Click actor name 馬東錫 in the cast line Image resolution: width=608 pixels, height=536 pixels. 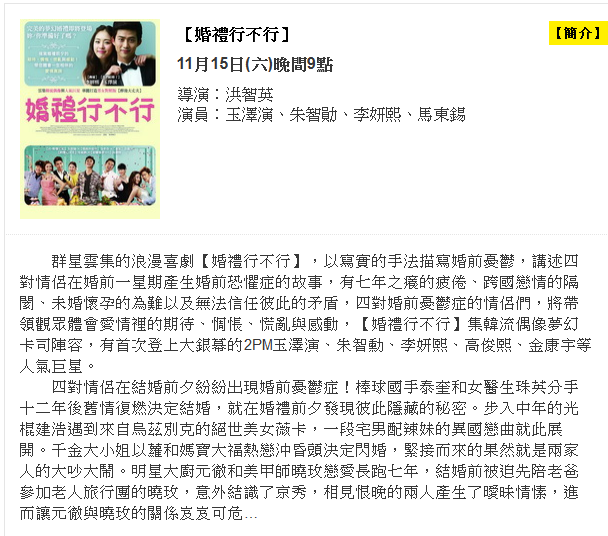click(441, 115)
